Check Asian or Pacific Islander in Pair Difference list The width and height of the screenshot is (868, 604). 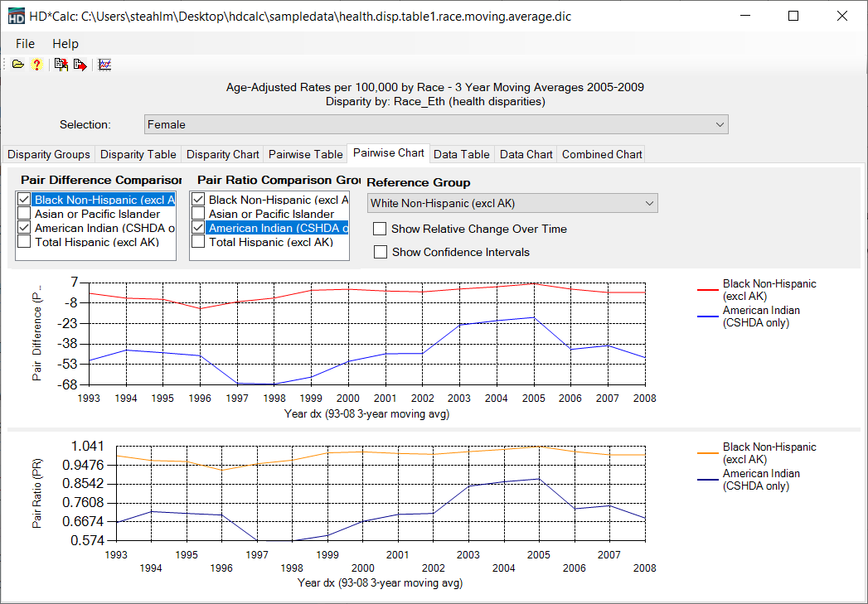point(24,214)
